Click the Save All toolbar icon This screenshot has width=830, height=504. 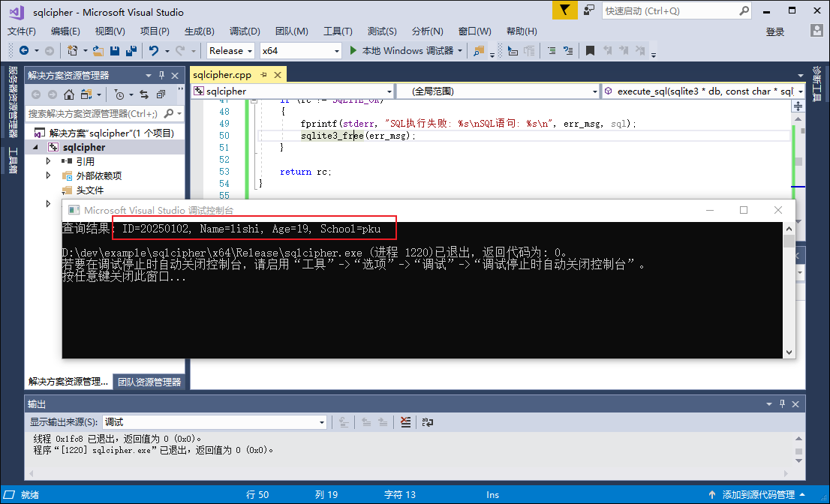(131, 51)
